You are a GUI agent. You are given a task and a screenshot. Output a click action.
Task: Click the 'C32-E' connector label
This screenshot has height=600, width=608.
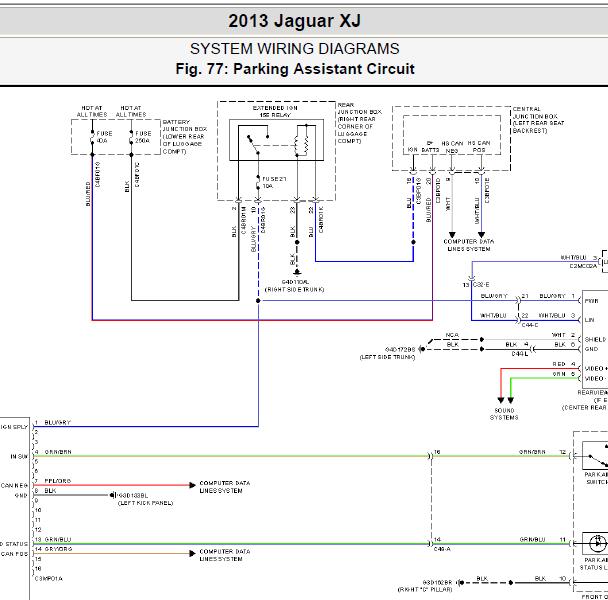pos(481,284)
